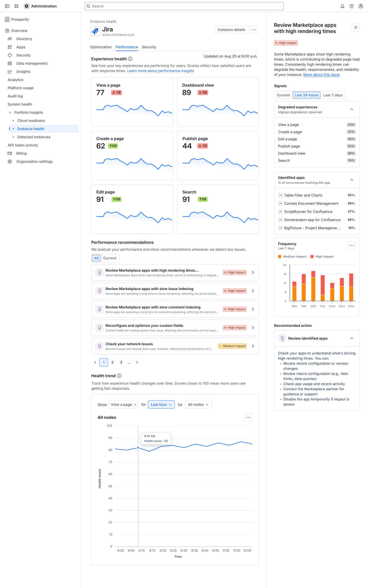
Task: Click the Experience health info icon
Action: point(130,59)
